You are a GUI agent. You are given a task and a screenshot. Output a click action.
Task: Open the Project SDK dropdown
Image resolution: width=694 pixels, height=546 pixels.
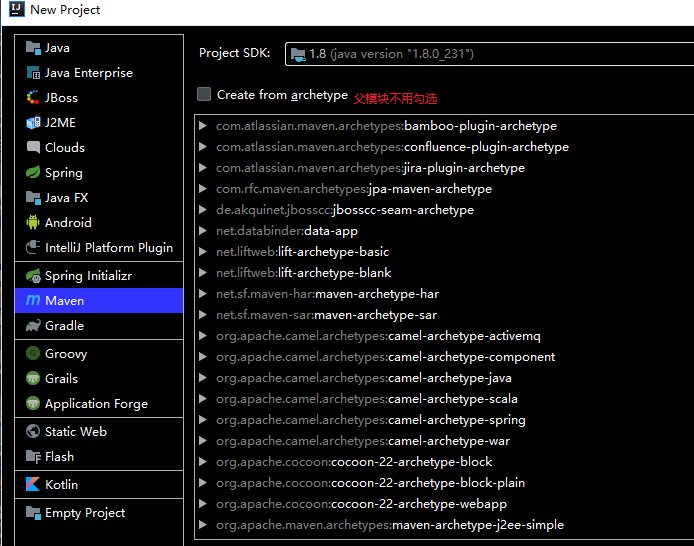tap(489, 54)
